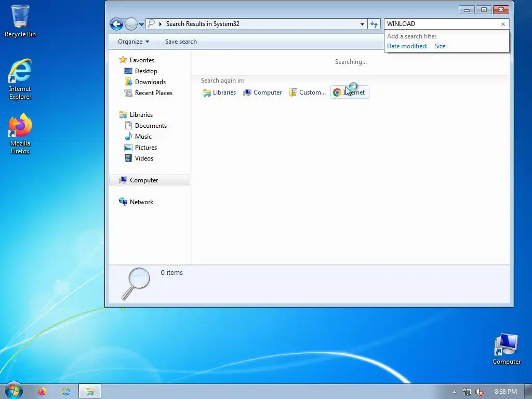This screenshot has width=532, height=399.
Task: Click the Network globe icon
Action: click(123, 202)
